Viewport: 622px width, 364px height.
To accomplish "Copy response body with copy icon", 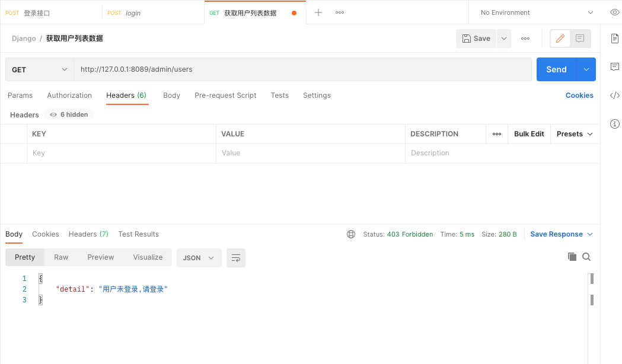I will click(572, 257).
